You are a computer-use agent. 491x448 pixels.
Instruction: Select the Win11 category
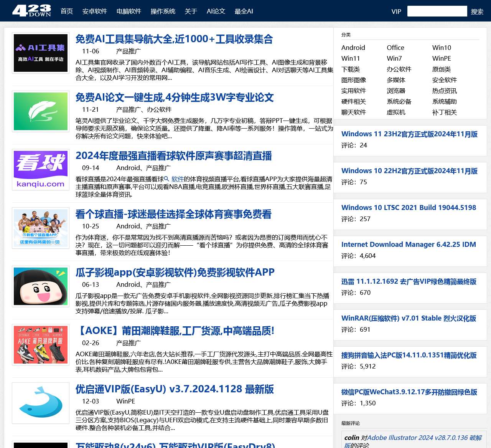tap(351, 58)
